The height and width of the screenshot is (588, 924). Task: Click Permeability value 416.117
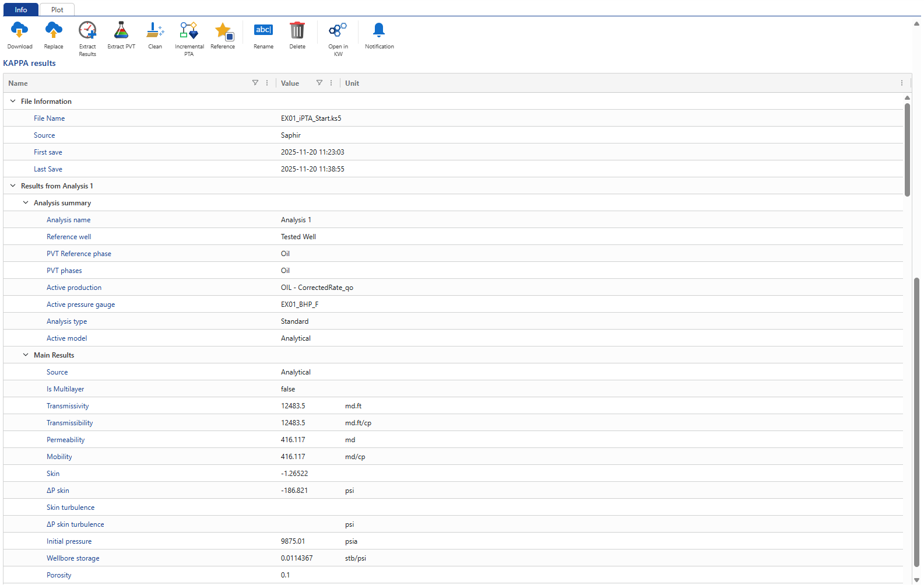pyautogui.click(x=293, y=440)
